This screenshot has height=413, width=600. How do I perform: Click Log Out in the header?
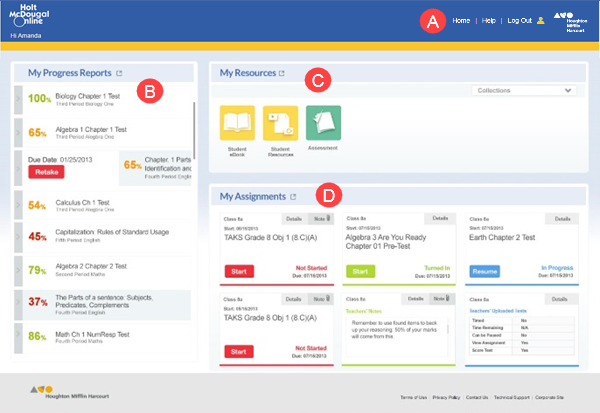pos(519,21)
